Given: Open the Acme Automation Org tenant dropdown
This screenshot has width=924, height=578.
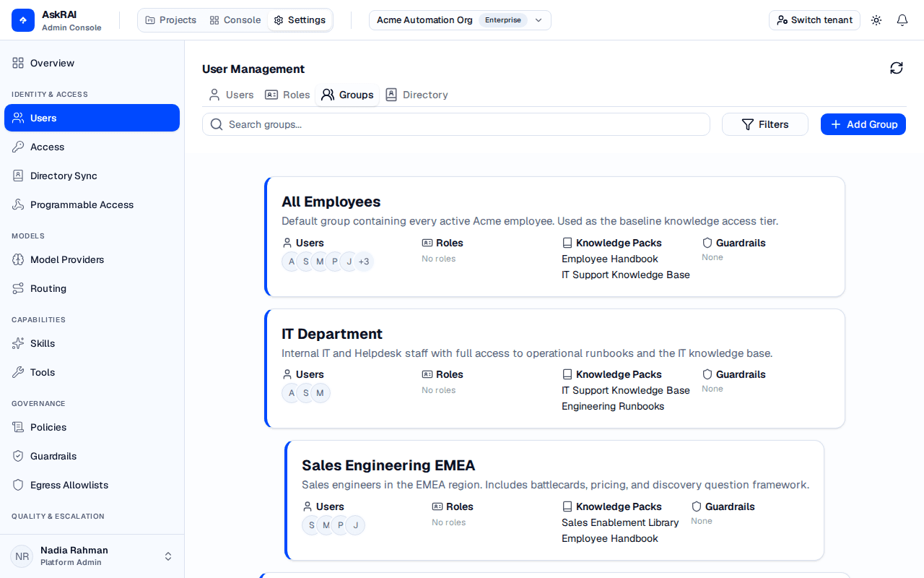Looking at the screenshot, I should pos(460,20).
